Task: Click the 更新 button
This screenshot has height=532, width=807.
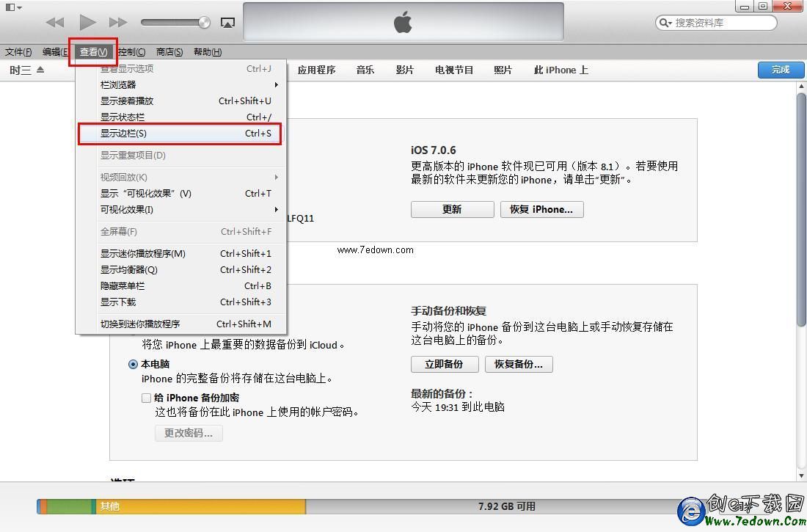Action: pyautogui.click(x=452, y=209)
